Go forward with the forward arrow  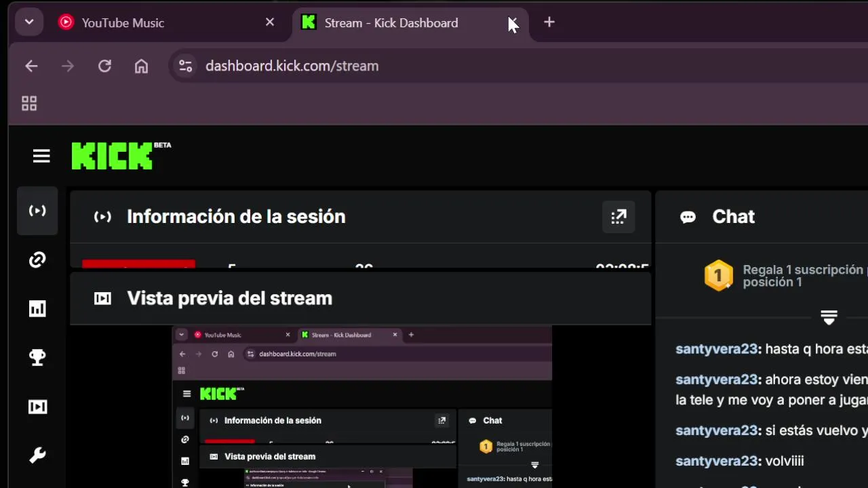pyautogui.click(x=68, y=66)
